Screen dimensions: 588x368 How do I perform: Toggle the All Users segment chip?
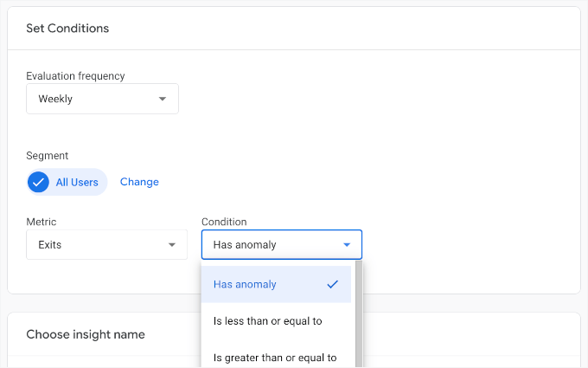[x=76, y=183]
